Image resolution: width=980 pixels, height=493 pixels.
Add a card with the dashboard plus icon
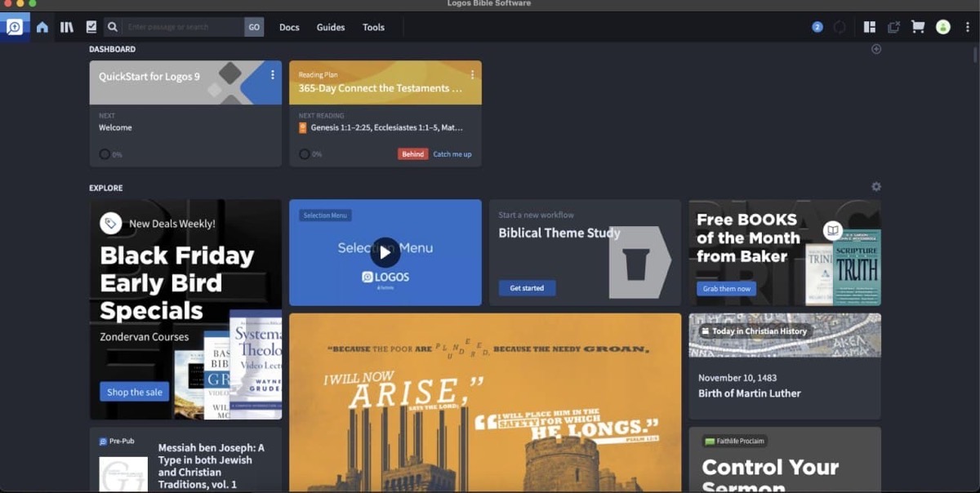pos(876,49)
